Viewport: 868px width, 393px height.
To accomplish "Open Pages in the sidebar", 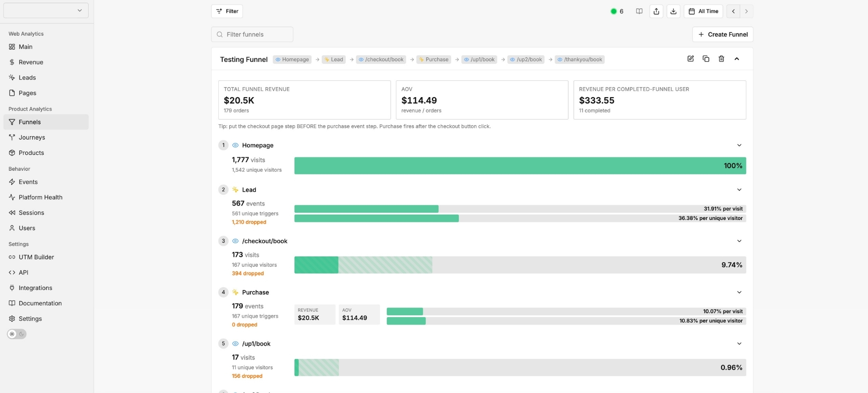I will pyautogui.click(x=46, y=93).
